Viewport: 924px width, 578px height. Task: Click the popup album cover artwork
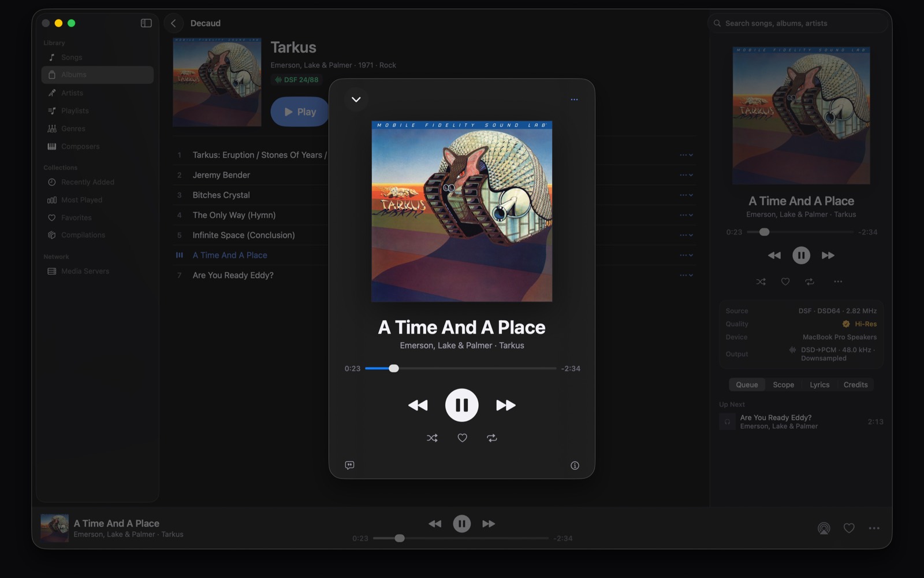(462, 211)
